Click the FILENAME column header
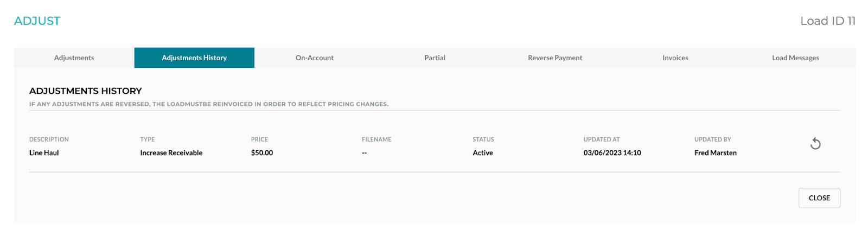Screen dimensions: 868x236 [x=376, y=139]
